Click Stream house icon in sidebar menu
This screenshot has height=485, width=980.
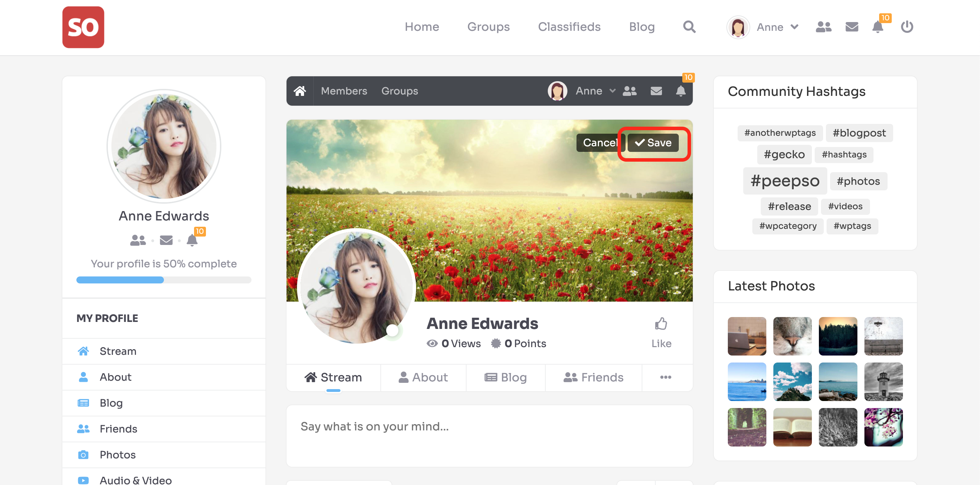(83, 351)
